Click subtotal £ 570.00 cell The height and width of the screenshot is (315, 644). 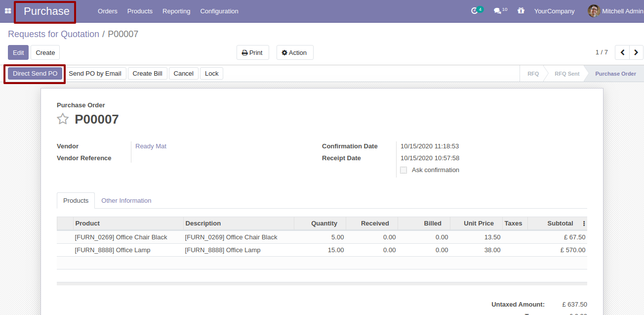pyautogui.click(x=558, y=250)
